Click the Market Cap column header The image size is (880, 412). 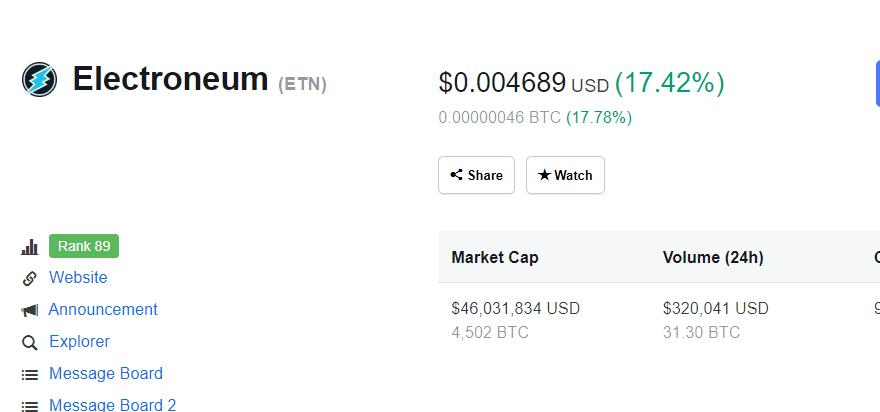coord(495,258)
